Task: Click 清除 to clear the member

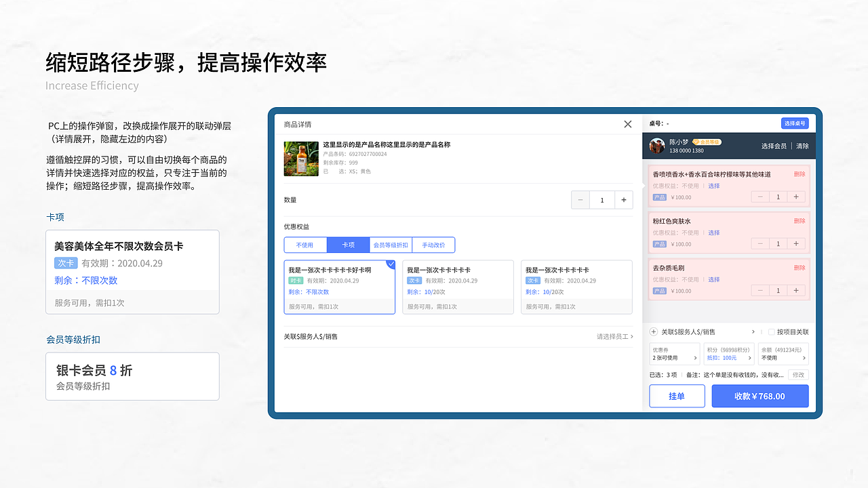Action: 802,145
